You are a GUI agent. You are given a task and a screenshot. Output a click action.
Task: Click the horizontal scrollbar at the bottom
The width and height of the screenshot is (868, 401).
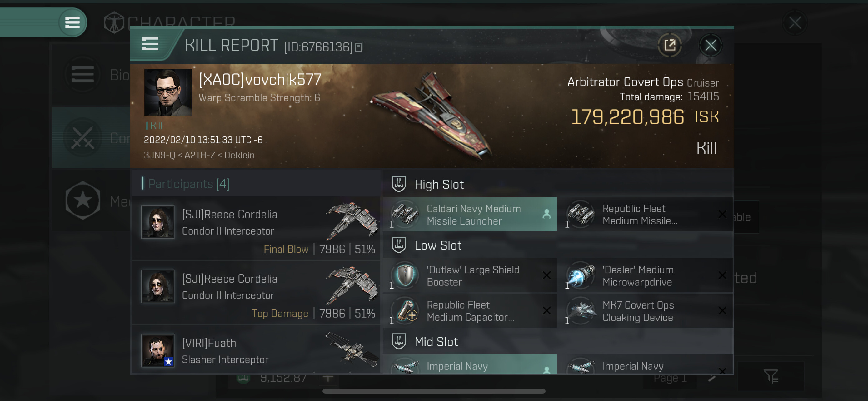pos(434,391)
